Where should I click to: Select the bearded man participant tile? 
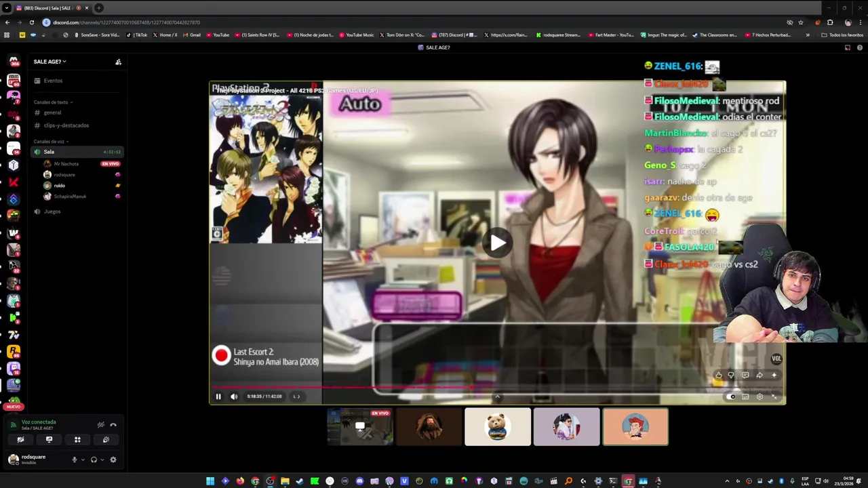pos(429,426)
